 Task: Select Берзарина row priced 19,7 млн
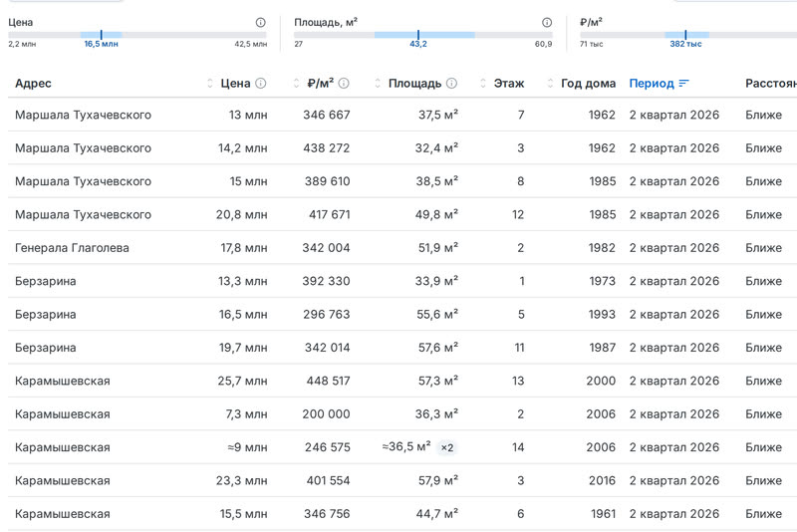point(402,348)
